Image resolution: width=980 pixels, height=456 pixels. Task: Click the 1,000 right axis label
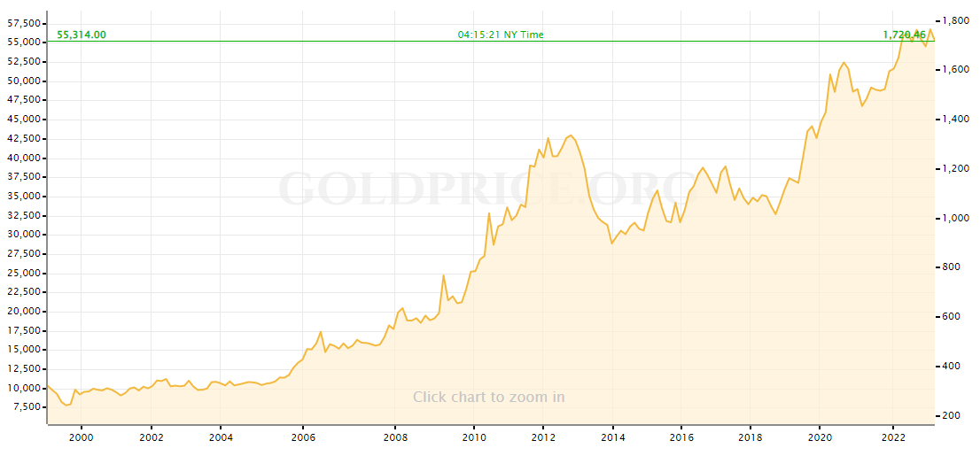(x=955, y=219)
